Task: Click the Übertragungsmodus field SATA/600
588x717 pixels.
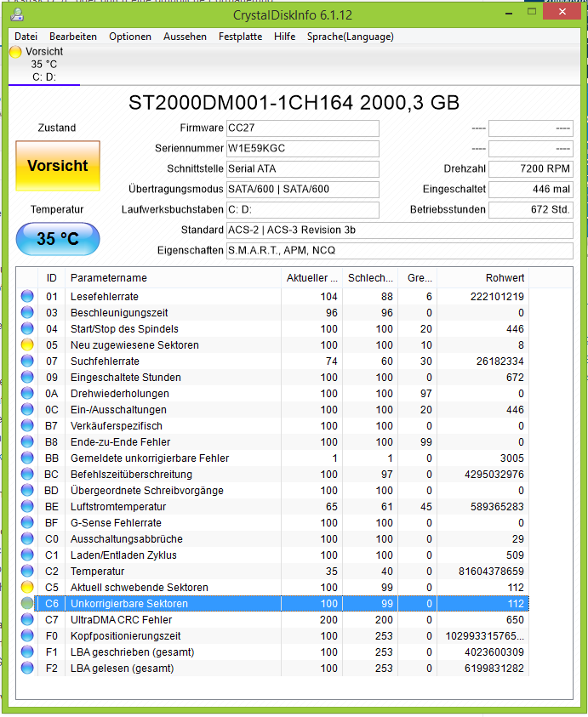Action: click(x=302, y=190)
